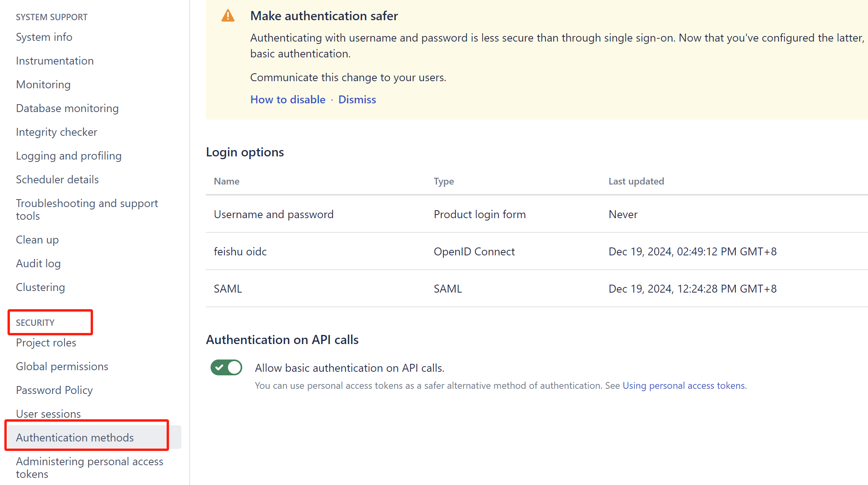
Task: Sort table by Last updated column
Action: [636, 181]
